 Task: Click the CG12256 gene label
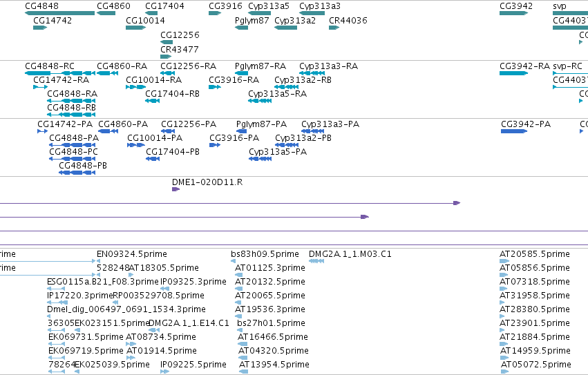pos(180,35)
